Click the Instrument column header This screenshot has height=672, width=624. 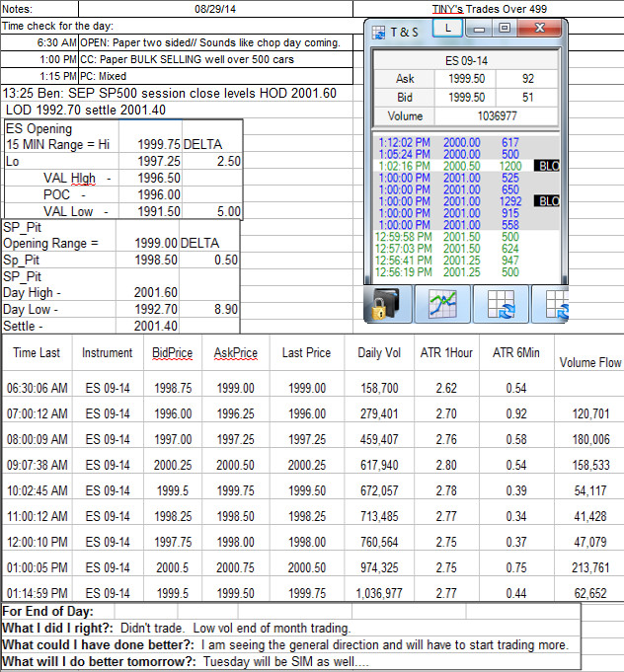(108, 352)
